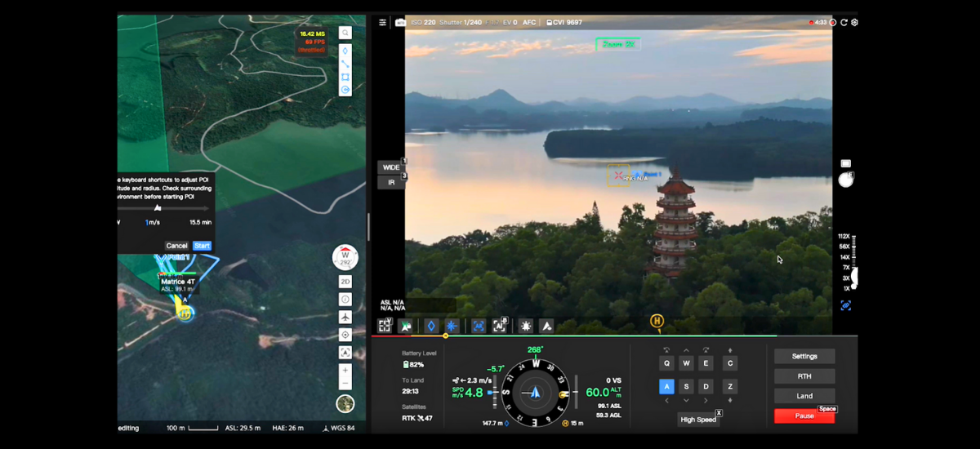Screen dimensions: 980x449
Task: Toggle the spotlight brightness icon
Action: click(x=526, y=326)
